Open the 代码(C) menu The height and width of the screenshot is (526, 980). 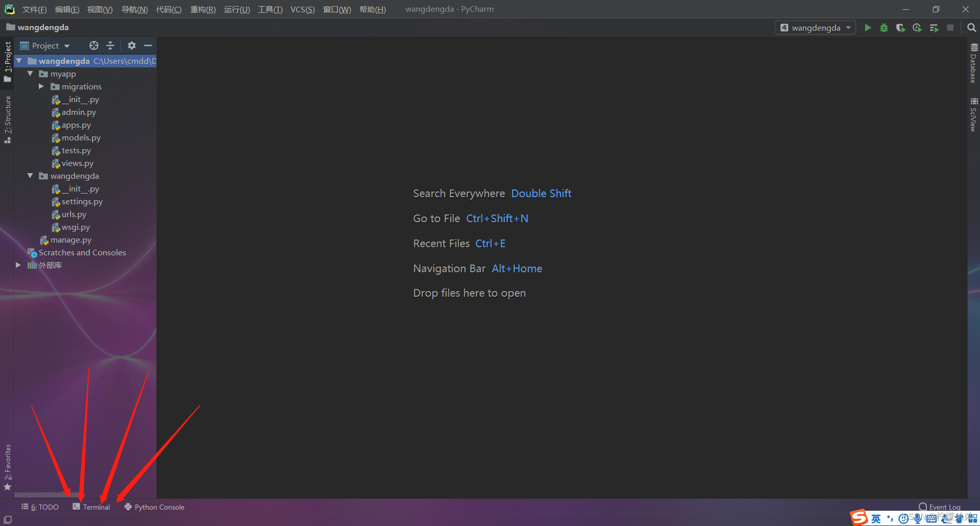pos(169,9)
